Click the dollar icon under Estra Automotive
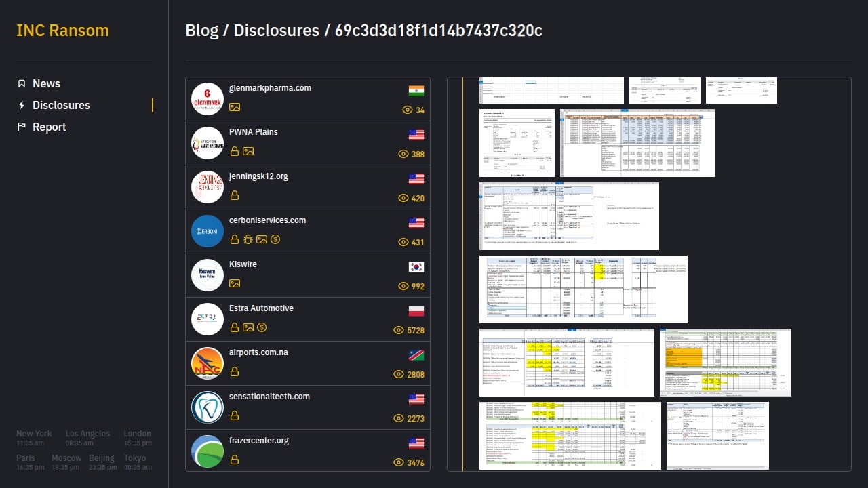This screenshot has width=868, height=488. tap(262, 327)
